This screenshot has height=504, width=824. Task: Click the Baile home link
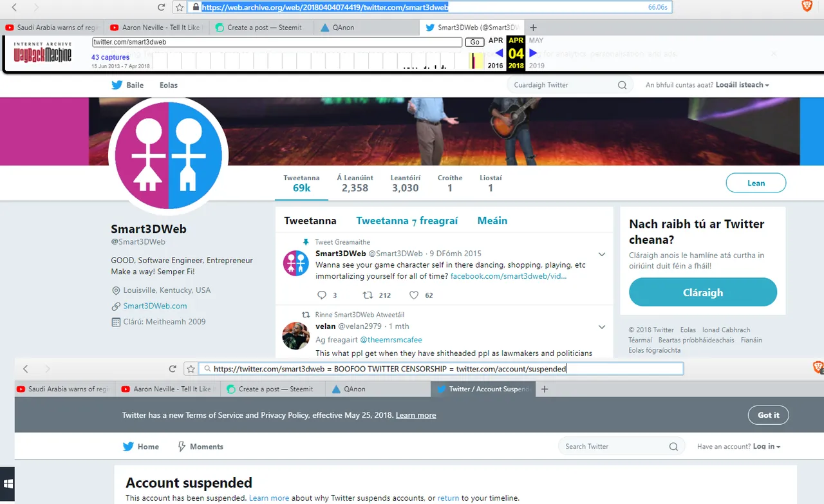[x=135, y=85]
